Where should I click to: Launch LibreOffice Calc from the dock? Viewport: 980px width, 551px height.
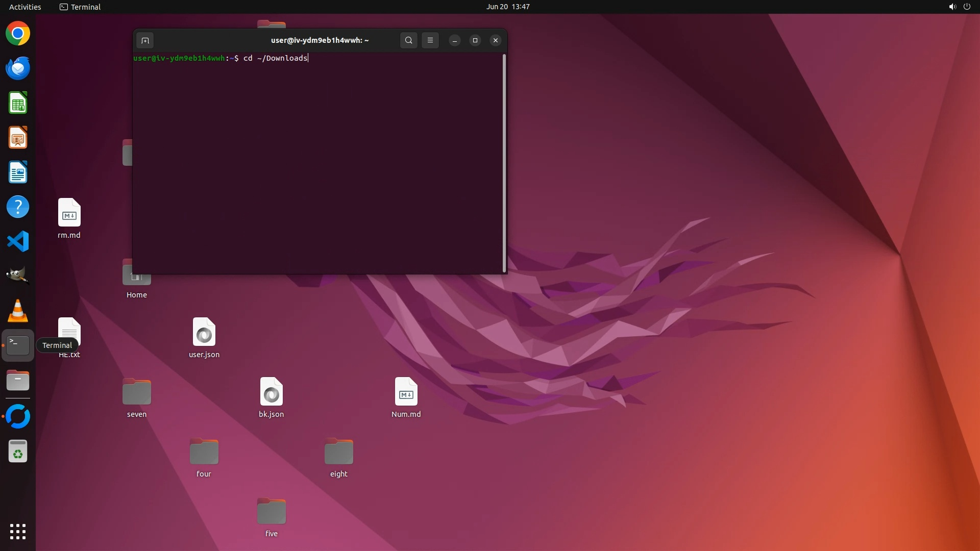point(18,103)
